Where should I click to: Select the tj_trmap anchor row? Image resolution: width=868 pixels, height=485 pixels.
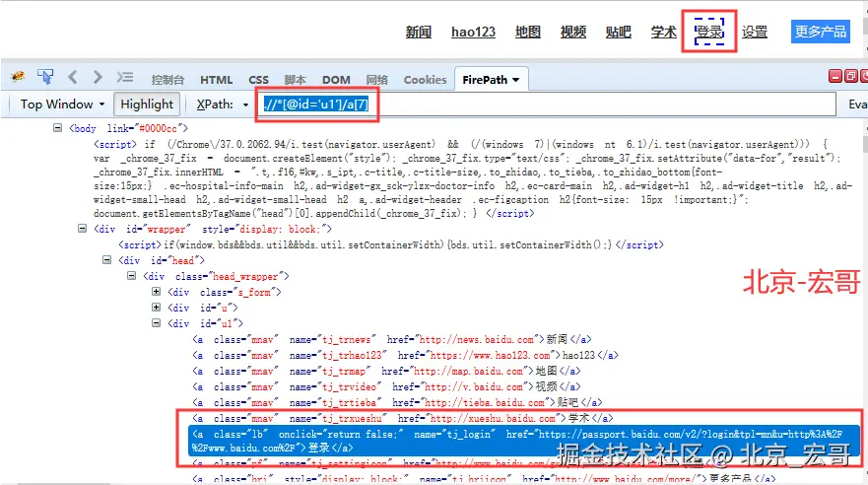386,371
